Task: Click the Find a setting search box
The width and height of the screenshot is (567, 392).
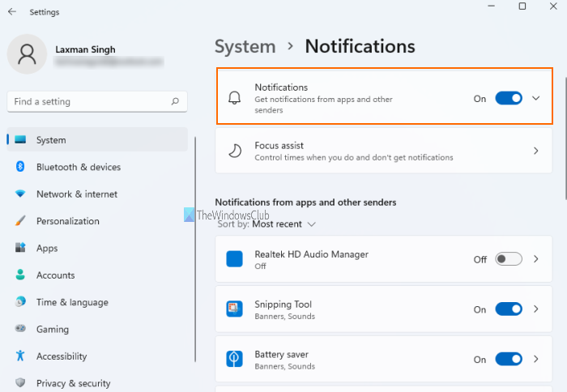Action: (x=89, y=102)
